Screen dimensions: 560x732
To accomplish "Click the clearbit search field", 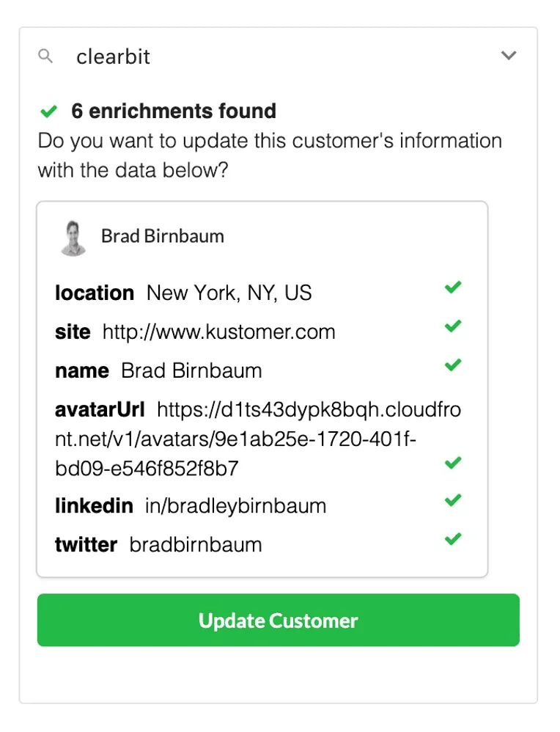I will coord(279,56).
